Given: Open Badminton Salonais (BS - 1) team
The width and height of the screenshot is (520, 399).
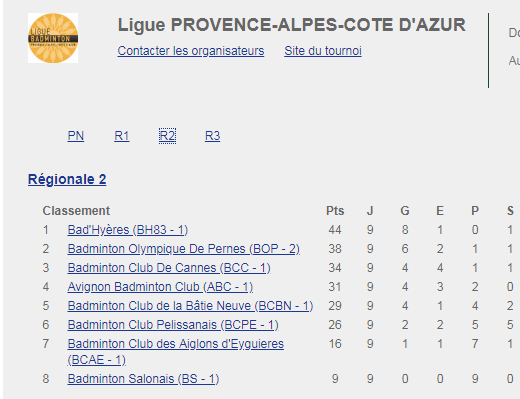Looking at the screenshot, I should point(143,379).
